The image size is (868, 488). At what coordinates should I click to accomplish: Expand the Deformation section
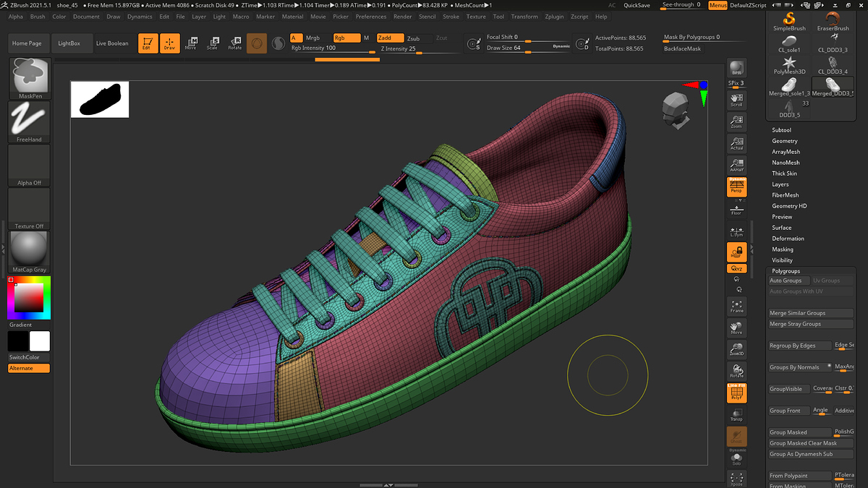pyautogui.click(x=788, y=239)
